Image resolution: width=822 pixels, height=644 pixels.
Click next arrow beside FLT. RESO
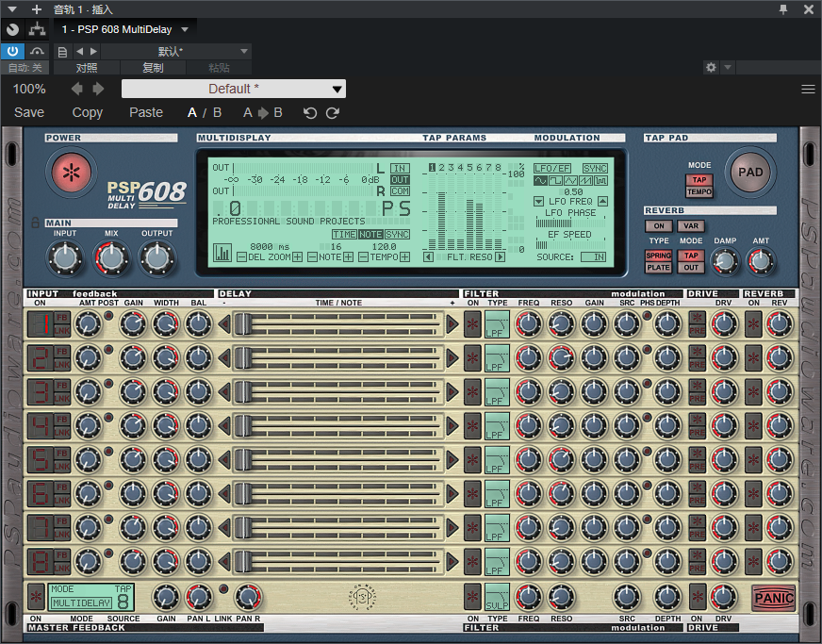click(501, 257)
